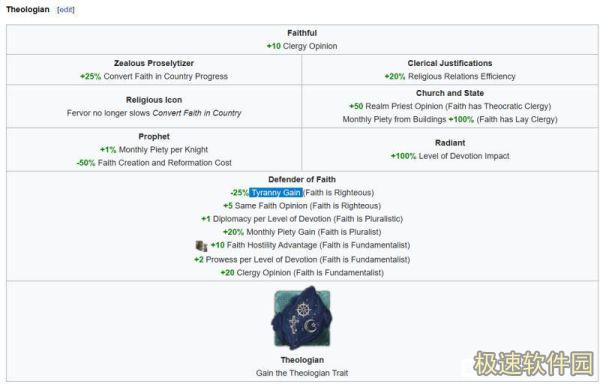Click the Level of Devotion Impact text
600x384 pixels.
pos(464,156)
